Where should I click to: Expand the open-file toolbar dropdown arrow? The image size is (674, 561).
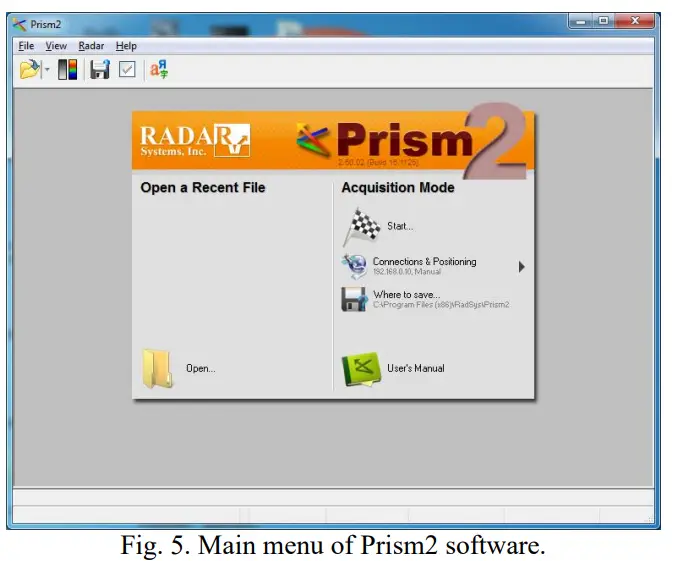(47, 69)
